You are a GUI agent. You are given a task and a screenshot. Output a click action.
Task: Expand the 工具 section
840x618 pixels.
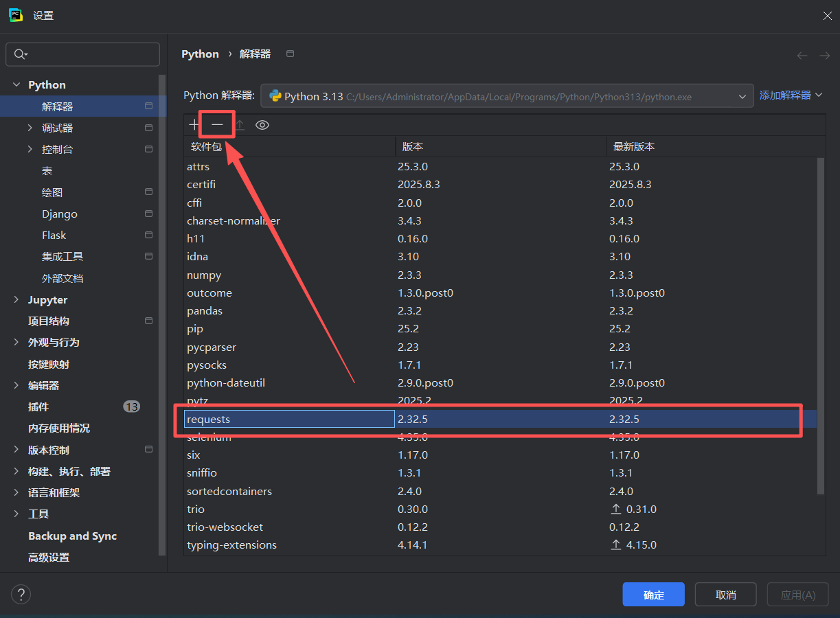[x=16, y=514]
